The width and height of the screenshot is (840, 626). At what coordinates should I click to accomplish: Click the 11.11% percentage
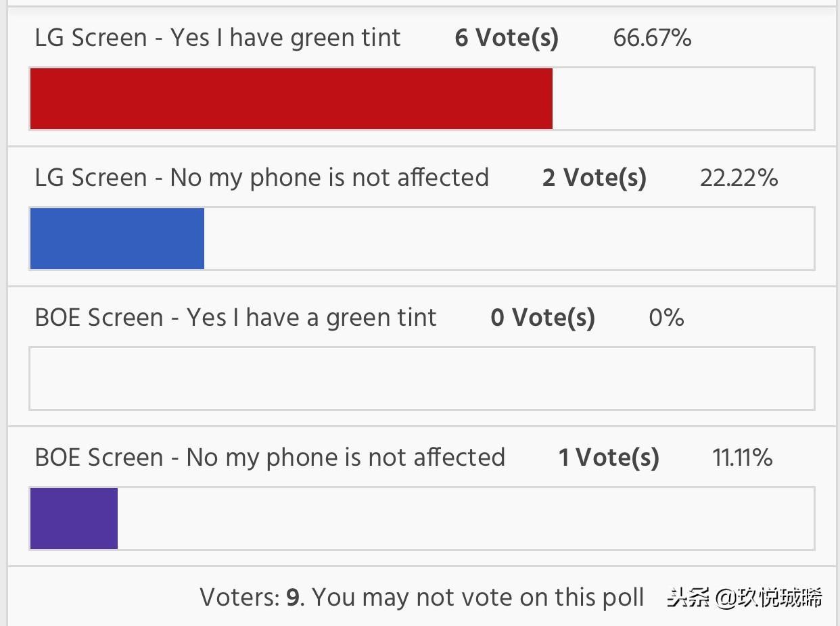742,458
